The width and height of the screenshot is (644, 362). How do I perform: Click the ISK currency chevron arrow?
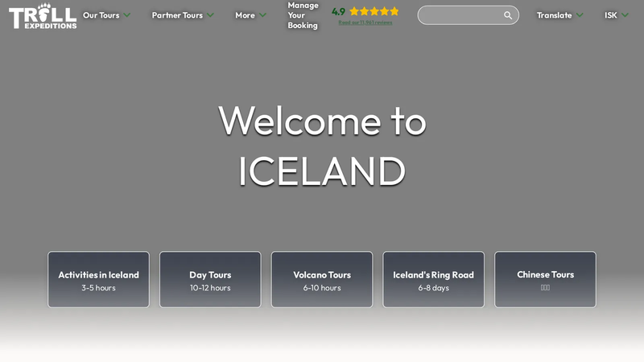click(x=625, y=15)
